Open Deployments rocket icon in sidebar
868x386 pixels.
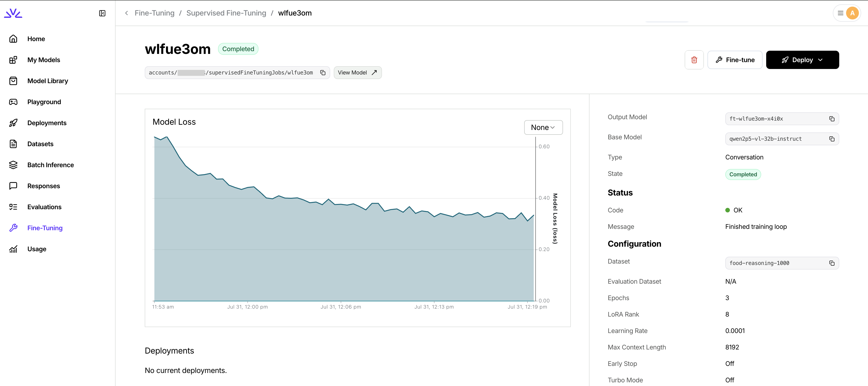13,123
